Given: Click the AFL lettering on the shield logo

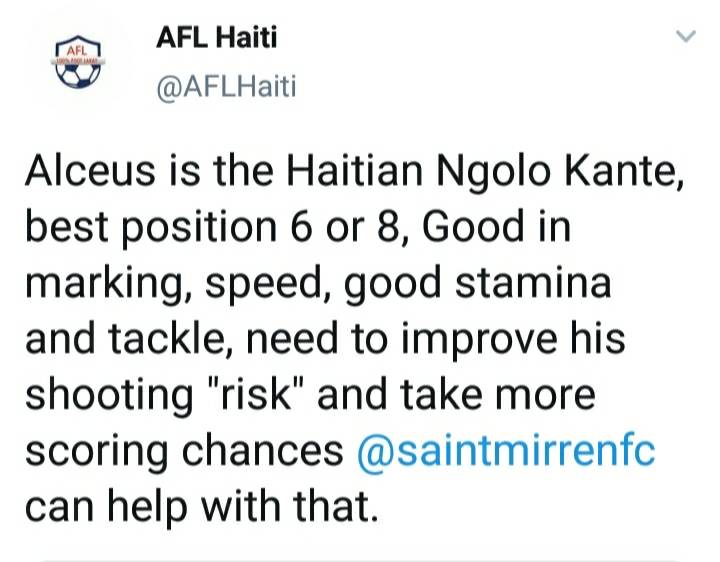Looking at the screenshot, I should (78, 50).
